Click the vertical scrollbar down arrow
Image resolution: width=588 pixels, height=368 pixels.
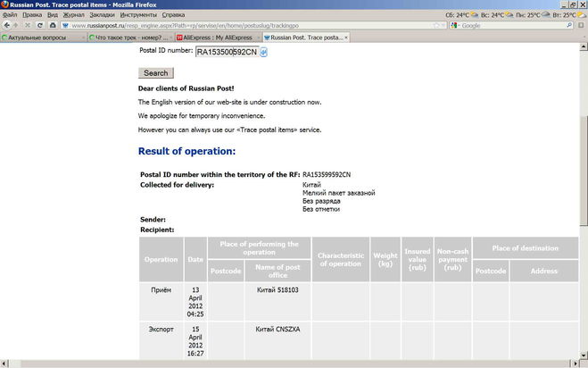(584, 355)
